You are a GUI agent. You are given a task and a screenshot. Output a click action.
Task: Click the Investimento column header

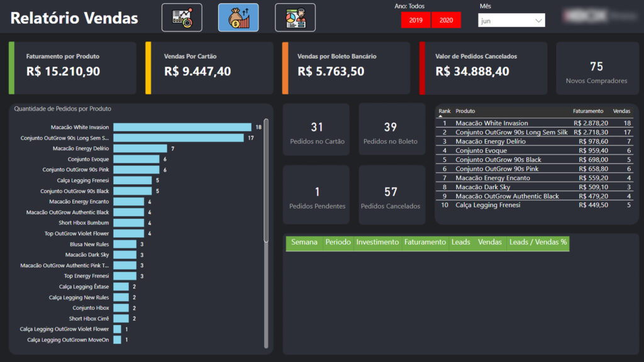coord(377,243)
